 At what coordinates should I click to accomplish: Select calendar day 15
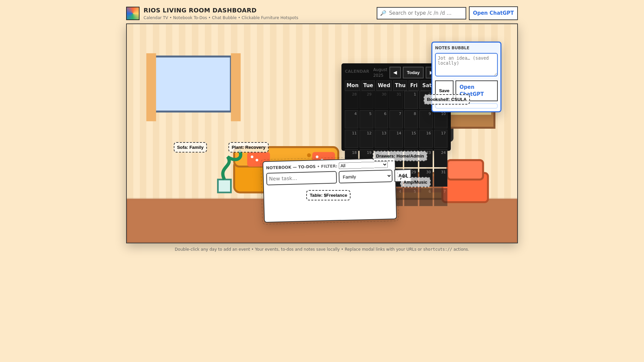(411, 139)
